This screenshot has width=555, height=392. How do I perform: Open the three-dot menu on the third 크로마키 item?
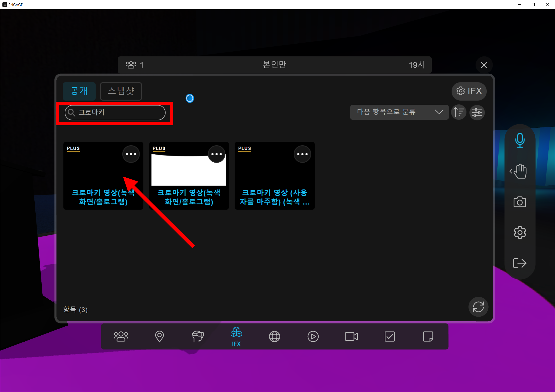point(302,154)
